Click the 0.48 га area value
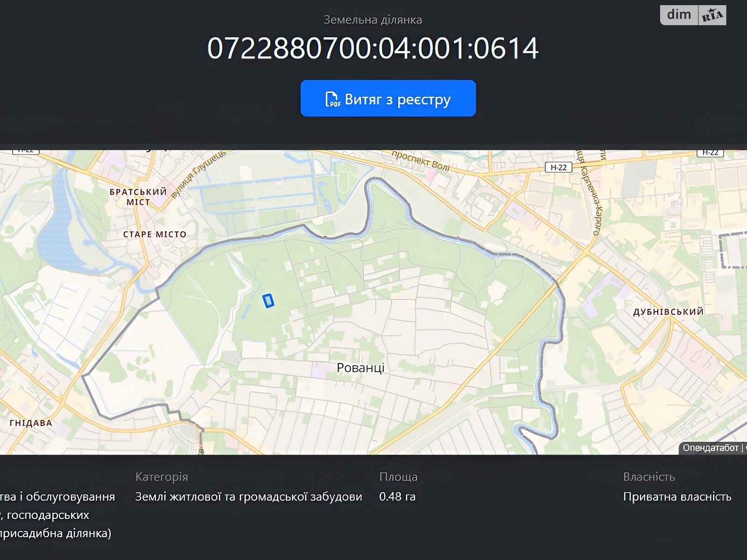Viewport: 747px width, 560px height. point(397,497)
